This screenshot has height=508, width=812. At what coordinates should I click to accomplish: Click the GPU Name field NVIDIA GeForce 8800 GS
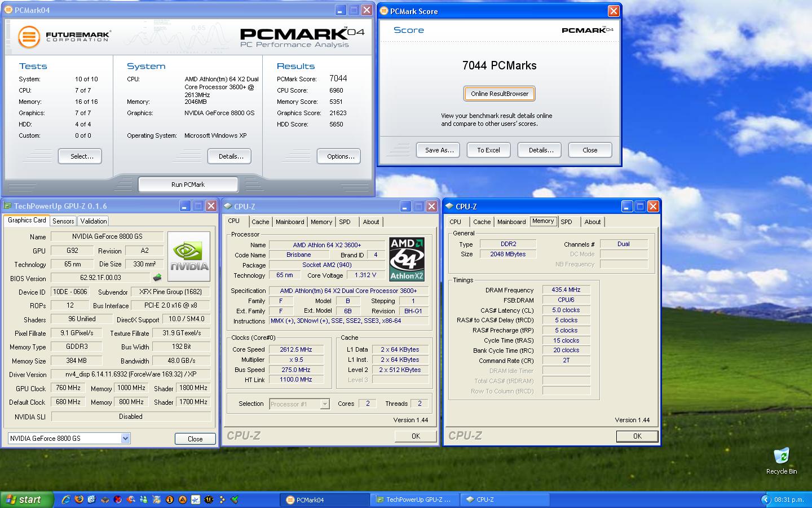pyautogui.click(x=107, y=237)
